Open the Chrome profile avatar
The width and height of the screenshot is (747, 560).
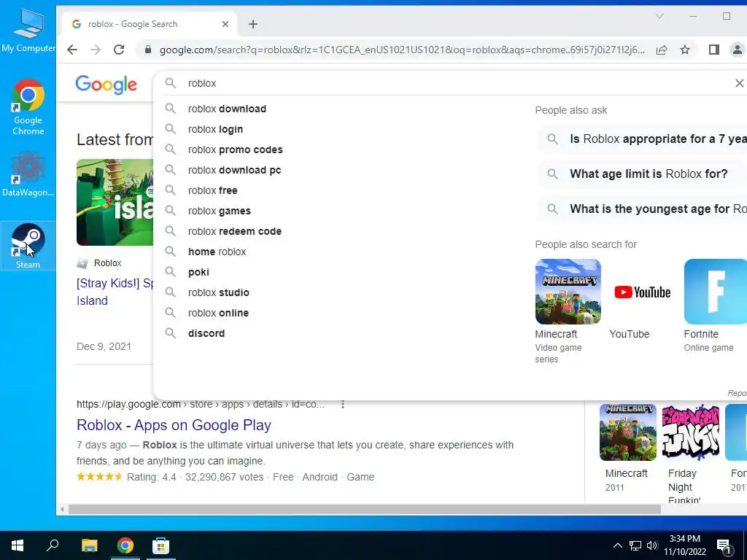coord(737,50)
